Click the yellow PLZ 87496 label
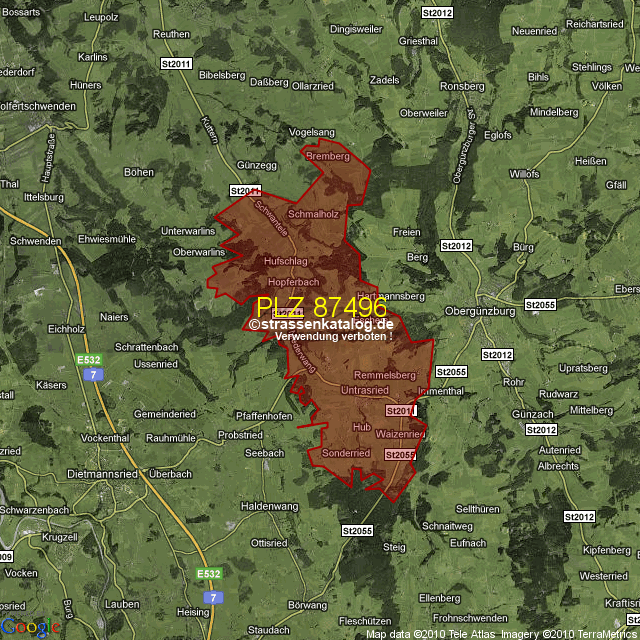 [x=321, y=307]
